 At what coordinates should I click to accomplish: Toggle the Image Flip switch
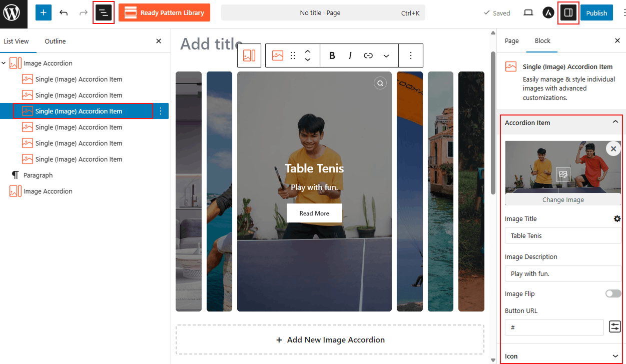[613, 294]
